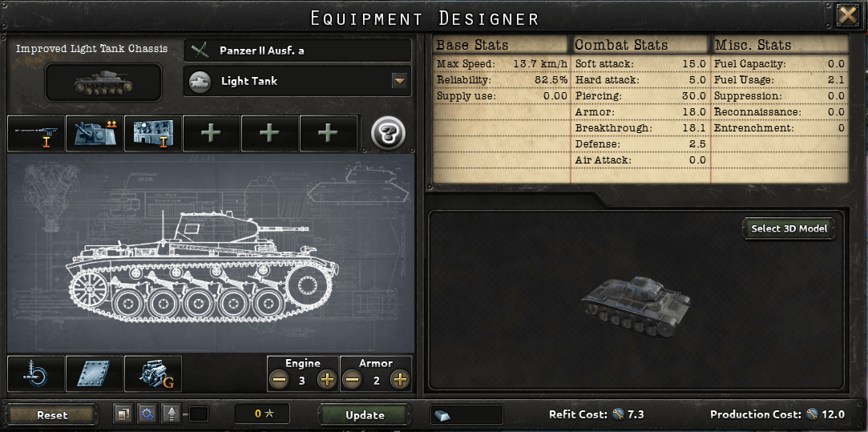868x432 pixels.
Task: Click the Reset button
Action: coord(53,414)
